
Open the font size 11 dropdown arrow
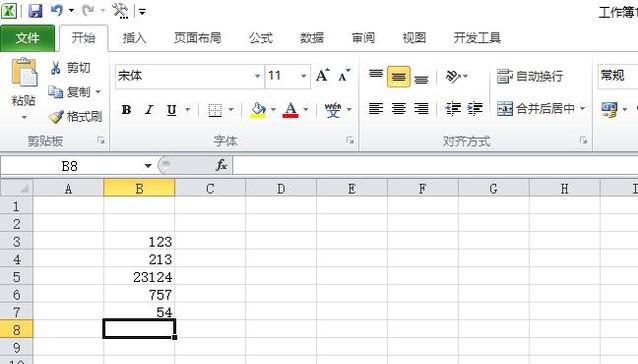[303, 76]
